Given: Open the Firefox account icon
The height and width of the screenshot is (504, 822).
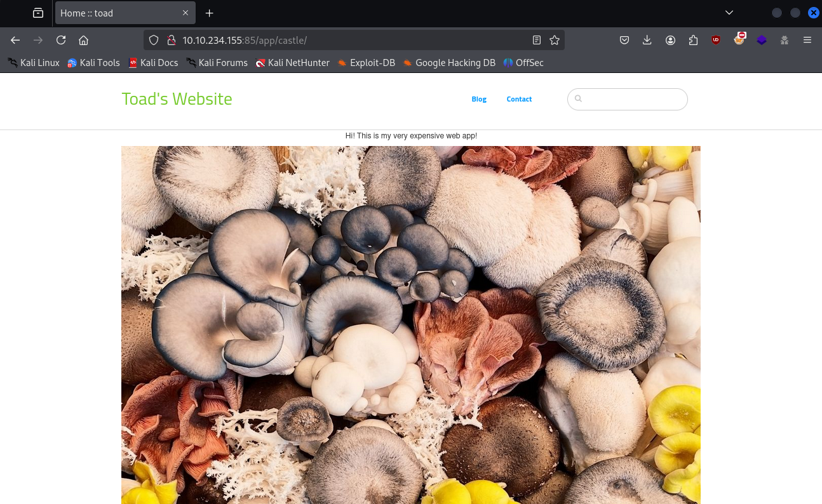Looking at the screenshot, I should coord(670,40).
